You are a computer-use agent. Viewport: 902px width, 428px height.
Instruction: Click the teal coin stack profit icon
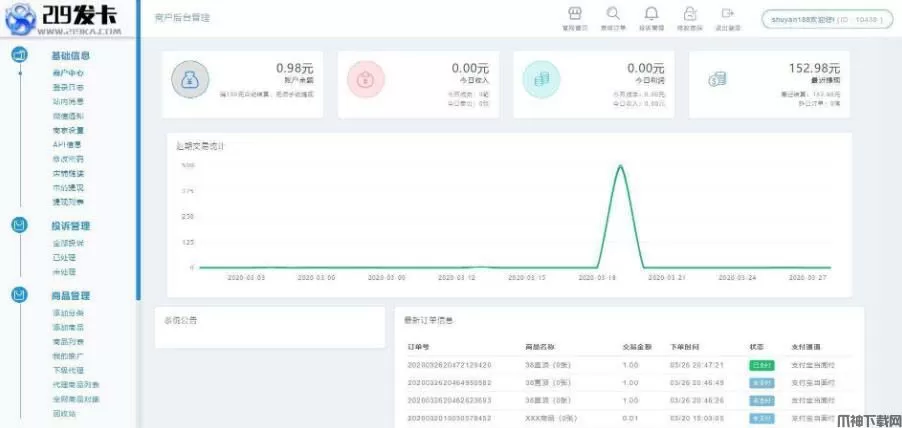541,81
